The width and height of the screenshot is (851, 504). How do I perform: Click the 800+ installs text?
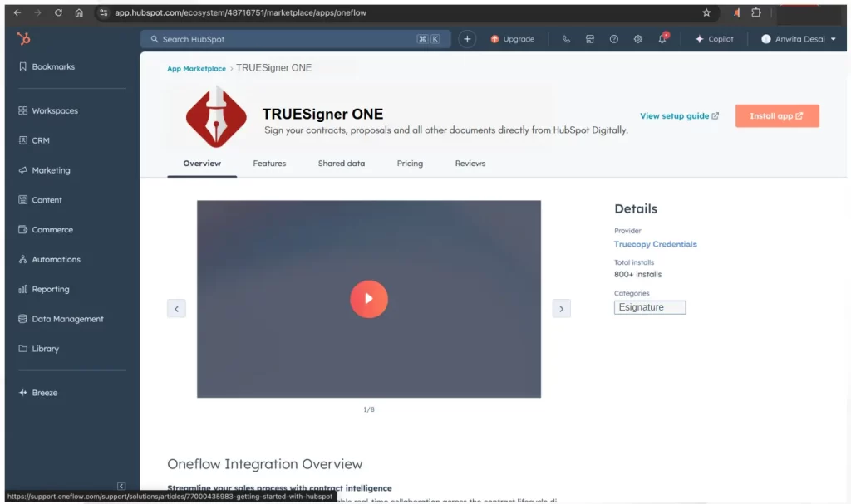coord(637,275)
